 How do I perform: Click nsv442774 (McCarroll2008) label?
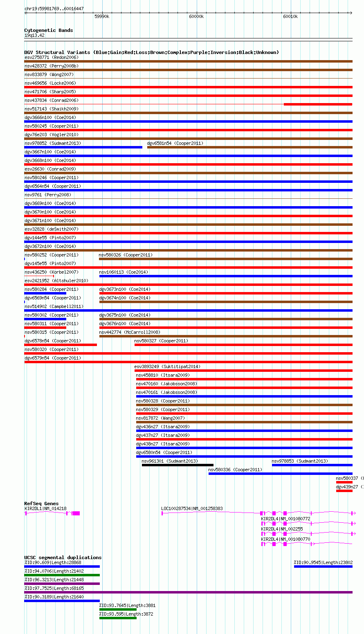(x=129, y=332)
